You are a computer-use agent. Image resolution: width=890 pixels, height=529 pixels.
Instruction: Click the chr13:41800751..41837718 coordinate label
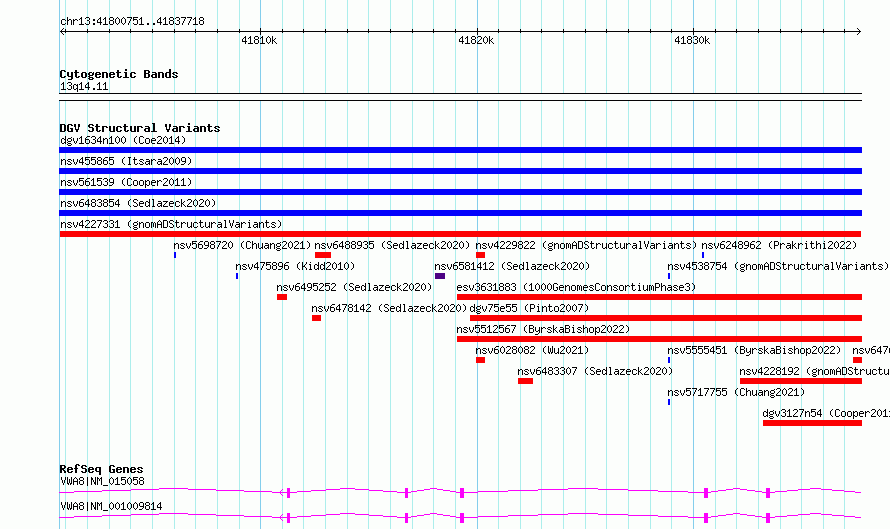[132, 22]
